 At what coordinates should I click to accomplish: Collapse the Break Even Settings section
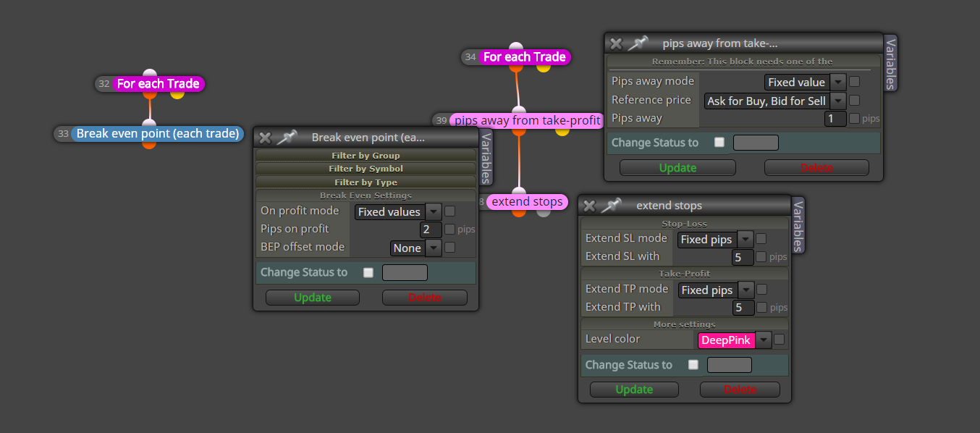coord(366,195)
